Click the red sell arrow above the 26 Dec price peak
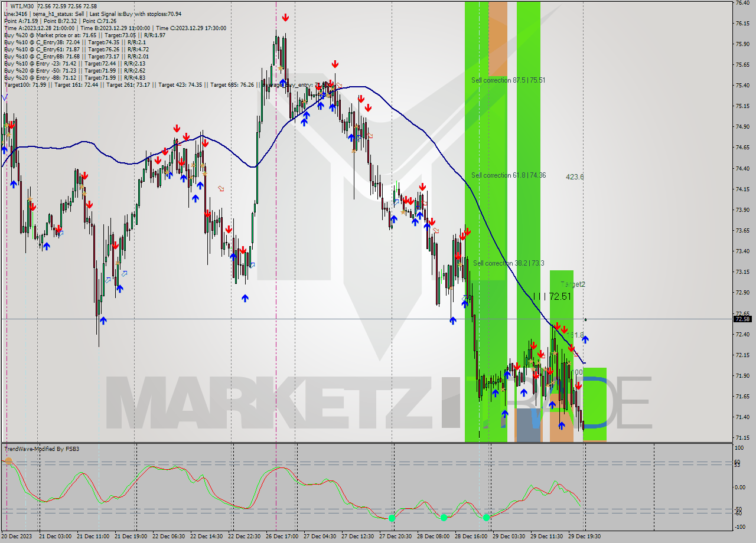The height and width of the screenshot is (543, 756). click(x=285, y=18)
